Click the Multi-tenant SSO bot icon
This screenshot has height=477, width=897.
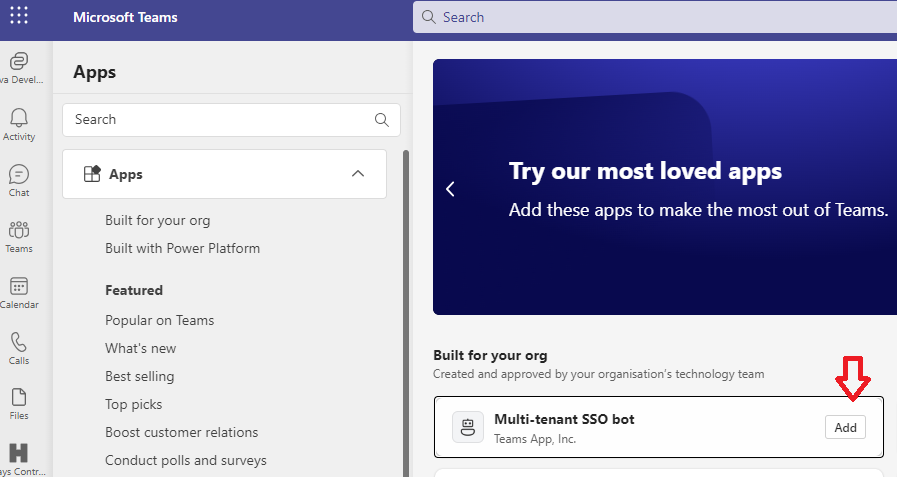click(x=467, y=427)
